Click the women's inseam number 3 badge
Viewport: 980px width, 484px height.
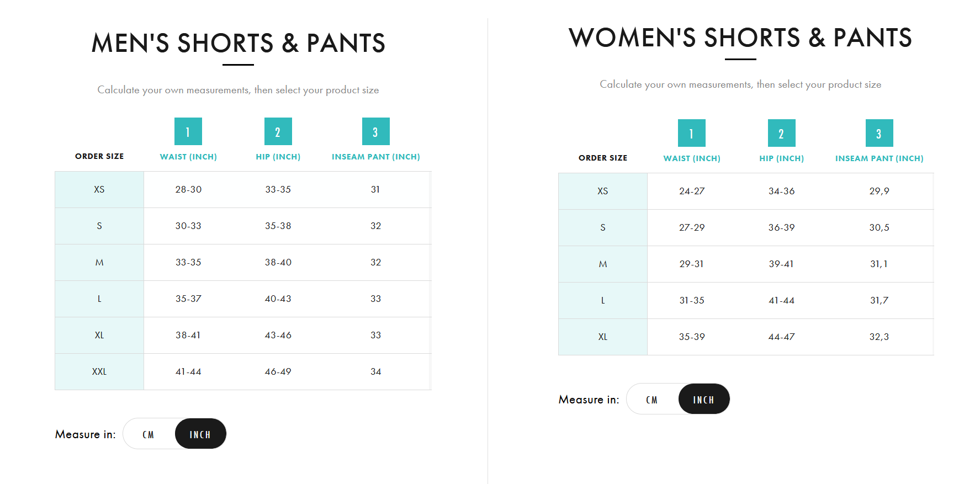tap(879, 133)
